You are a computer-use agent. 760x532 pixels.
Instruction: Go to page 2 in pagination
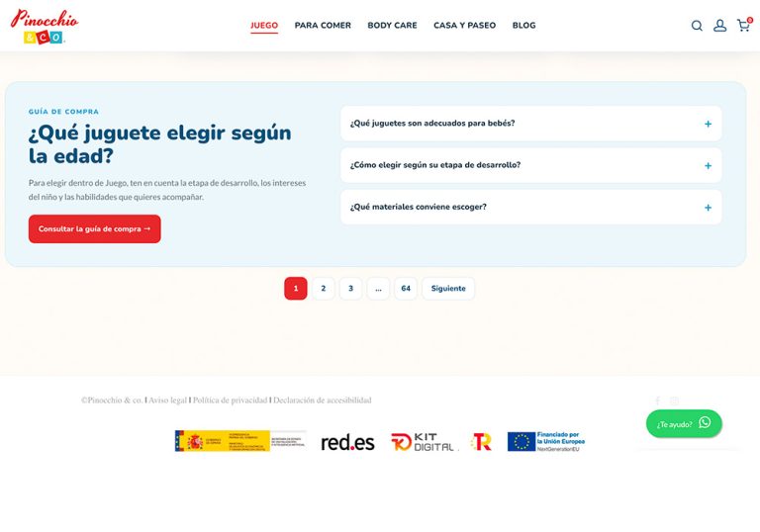(x=324, y=289)
